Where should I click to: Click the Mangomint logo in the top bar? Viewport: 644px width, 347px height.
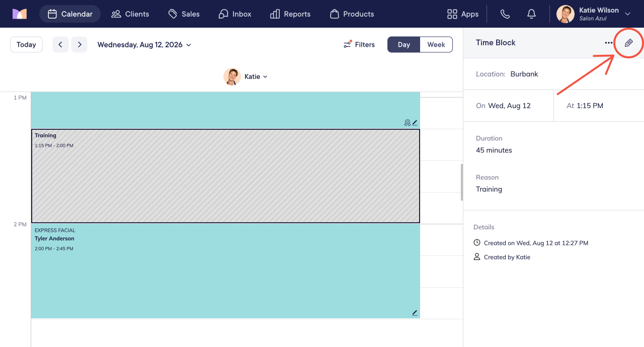click(20, 14)
